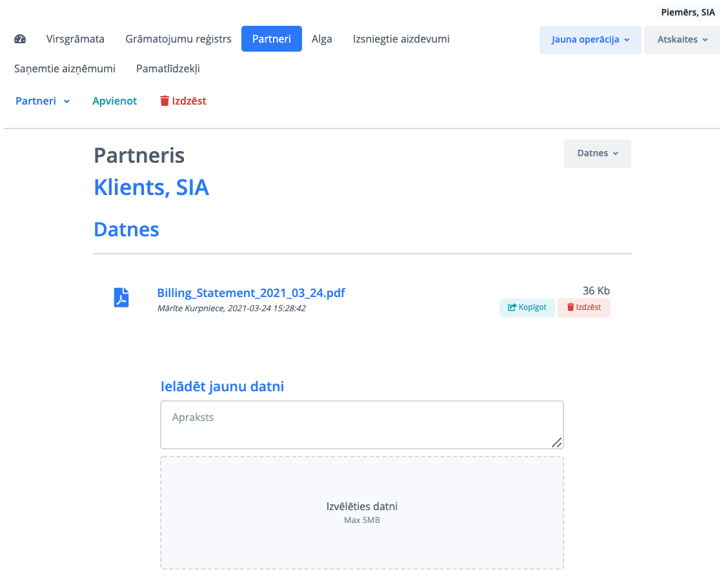Open Grāmatojumu reģistrs menu item
This screenshot has height=585, width=728.
tap(178, 39)
